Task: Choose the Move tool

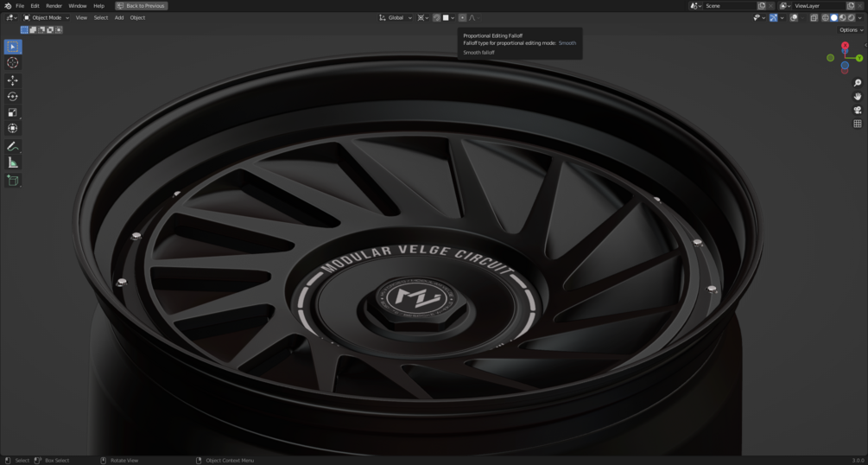Action: tap(13, 80)
